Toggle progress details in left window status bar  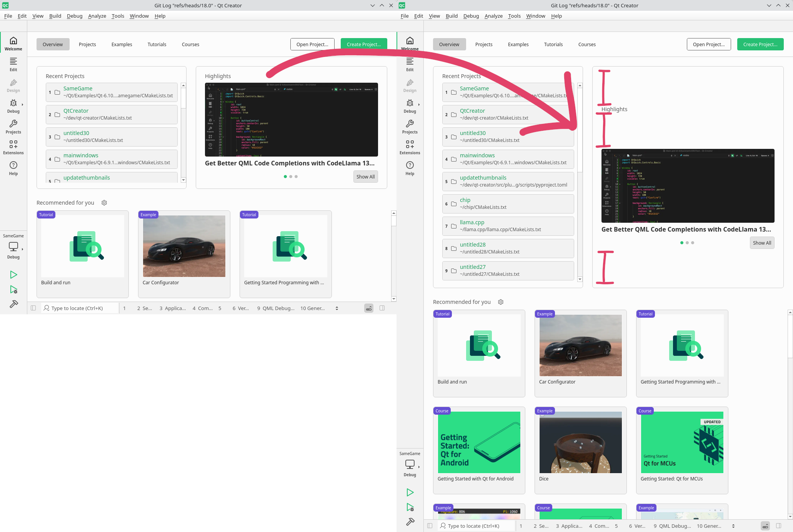click(369, 308)
